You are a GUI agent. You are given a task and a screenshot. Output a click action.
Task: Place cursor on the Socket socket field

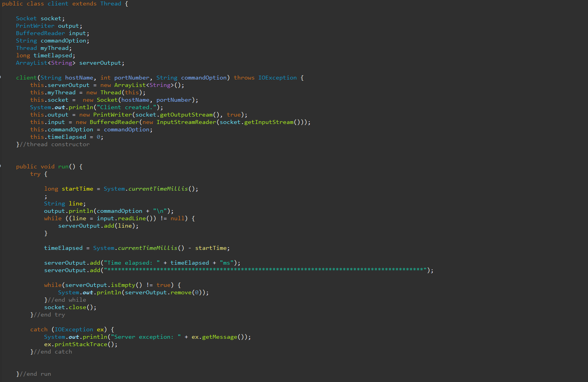coord(39,18)
